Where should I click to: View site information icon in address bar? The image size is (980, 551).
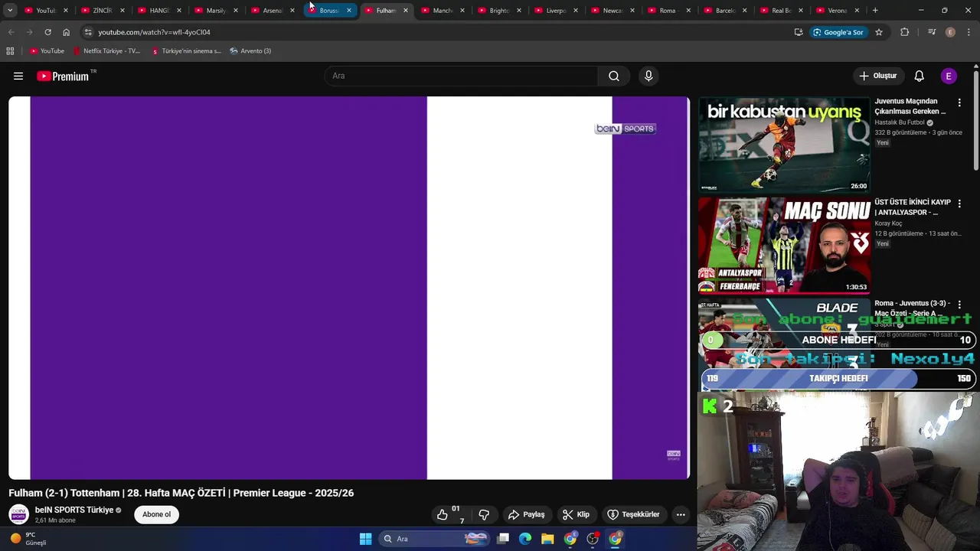88,32
